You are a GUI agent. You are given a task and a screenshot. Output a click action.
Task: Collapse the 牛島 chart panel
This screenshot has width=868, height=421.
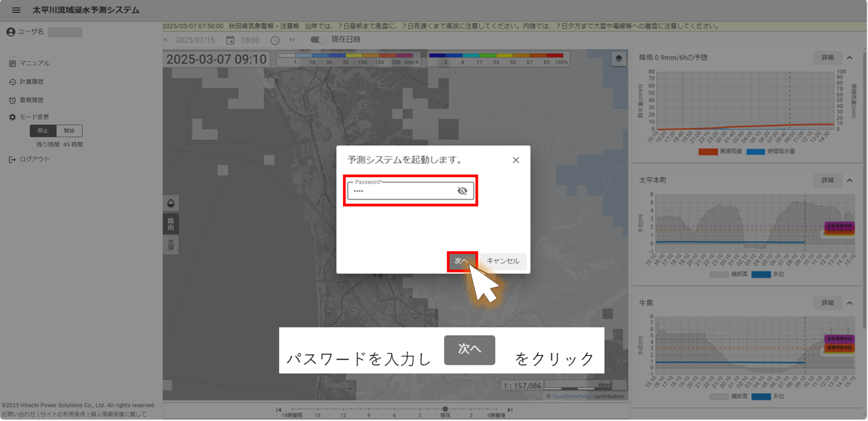point(849,303)
